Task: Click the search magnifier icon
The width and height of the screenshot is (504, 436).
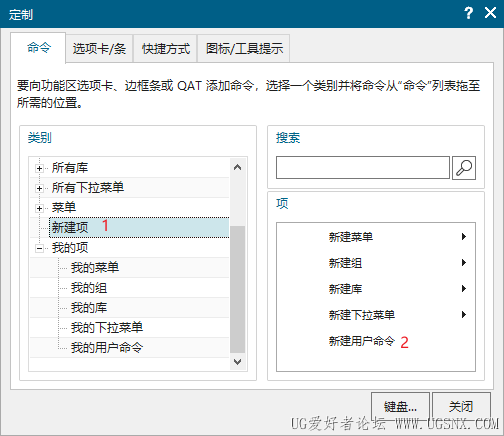Action: (464, 168)
